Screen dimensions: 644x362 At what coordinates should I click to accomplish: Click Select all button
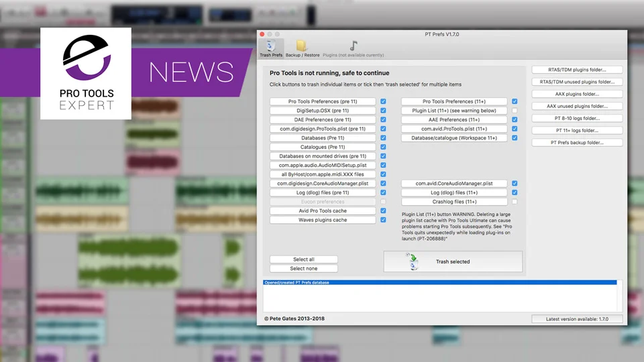[303, 259]
